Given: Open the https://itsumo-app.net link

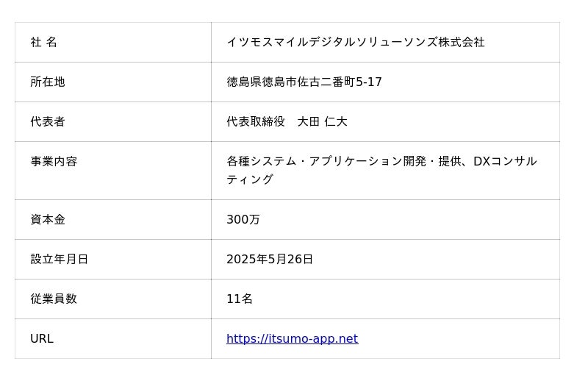Looking at the screenshot, I should click(292, 339).
